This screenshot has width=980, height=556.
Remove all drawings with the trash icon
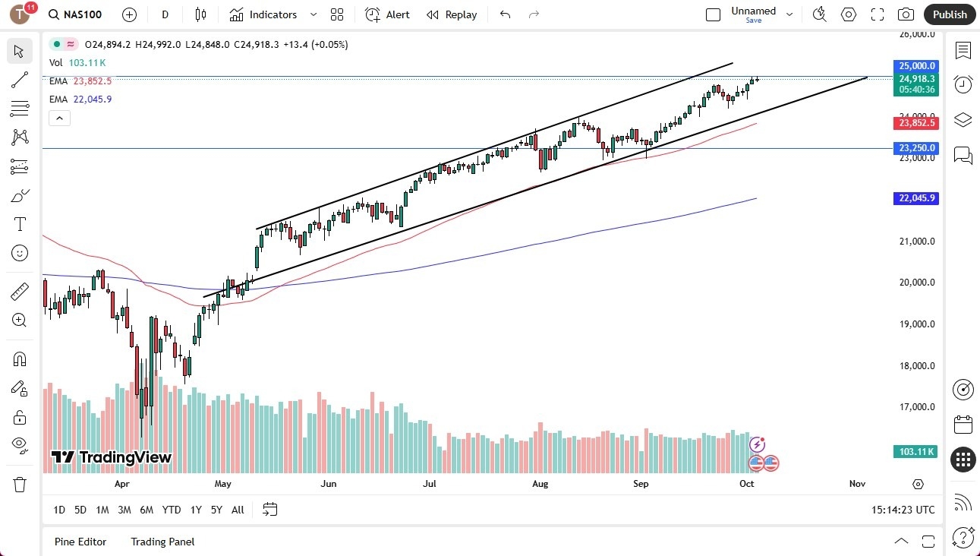click(x=19, y=484)
